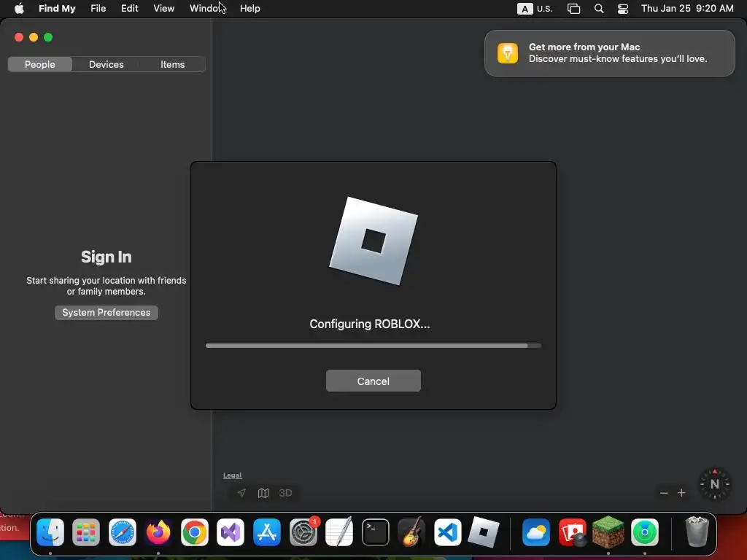Open the Get more from your Mac notification

click(x=609, y=52)
